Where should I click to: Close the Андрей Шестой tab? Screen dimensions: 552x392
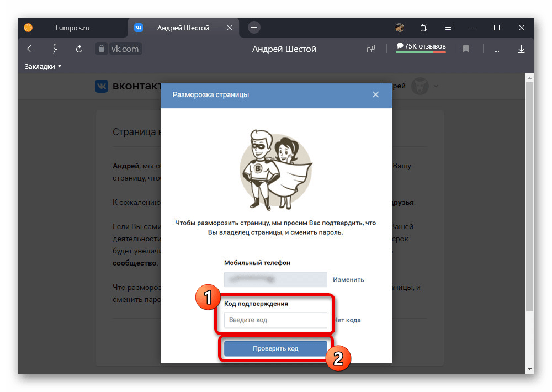(230, 28)
